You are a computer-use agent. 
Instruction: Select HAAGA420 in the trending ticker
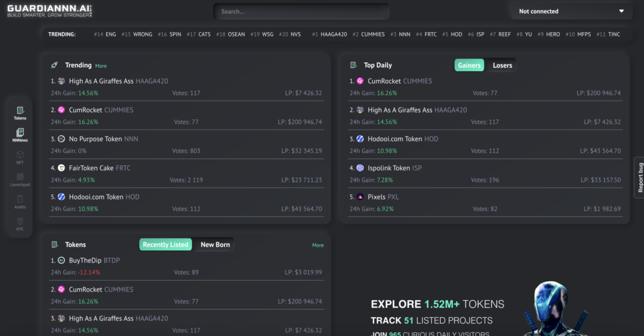329,35
